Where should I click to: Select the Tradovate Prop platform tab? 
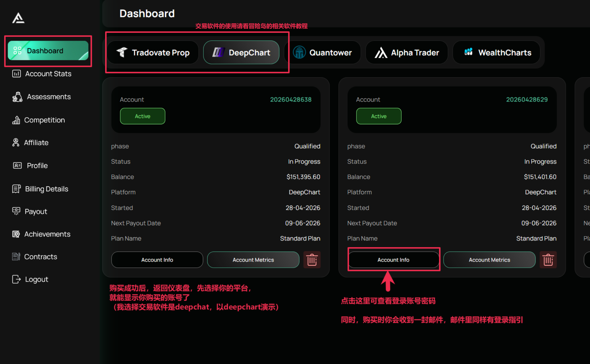click(153, 53)
